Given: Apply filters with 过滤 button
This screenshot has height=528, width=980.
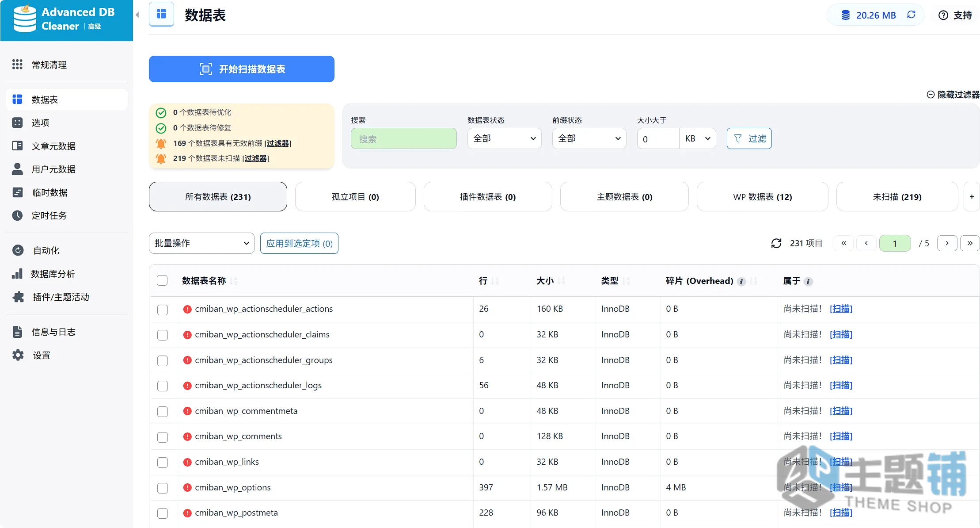Looking at the screenshot, I should click(749, 138).
